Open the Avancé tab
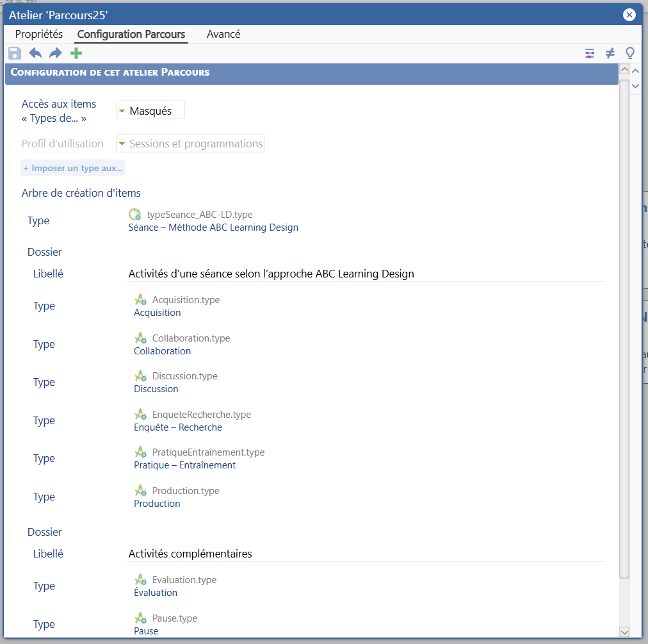Image resolution: width=648 pixels, height=644 pixels. (223, 34)
